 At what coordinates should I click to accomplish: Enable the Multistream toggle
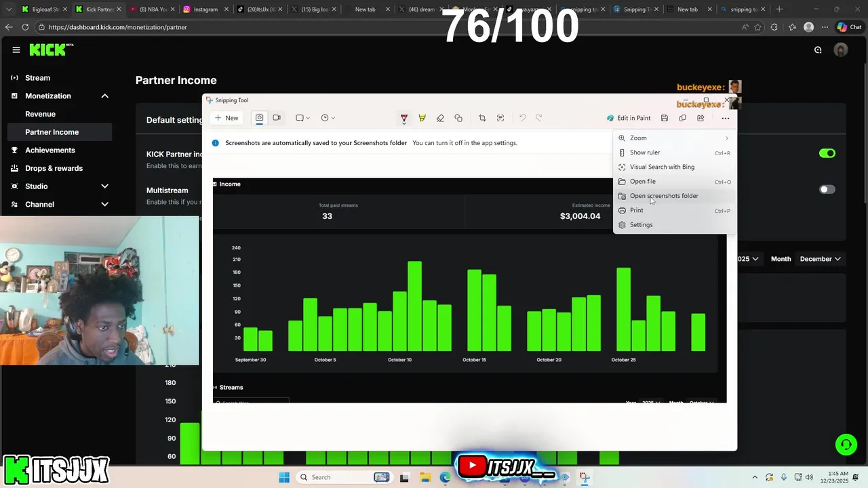tap(827, 189)
